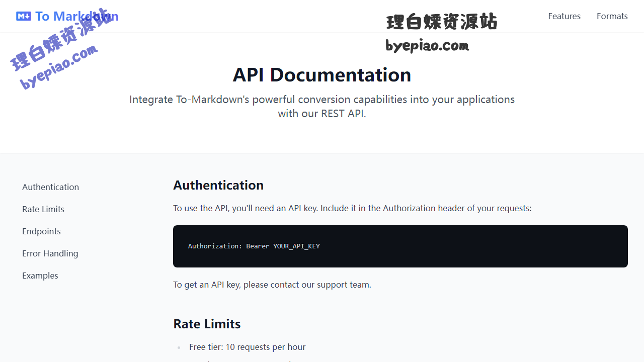Open the To Markdown home link
This screenshot has width=644, height=362.
click(x=67, y=16)
